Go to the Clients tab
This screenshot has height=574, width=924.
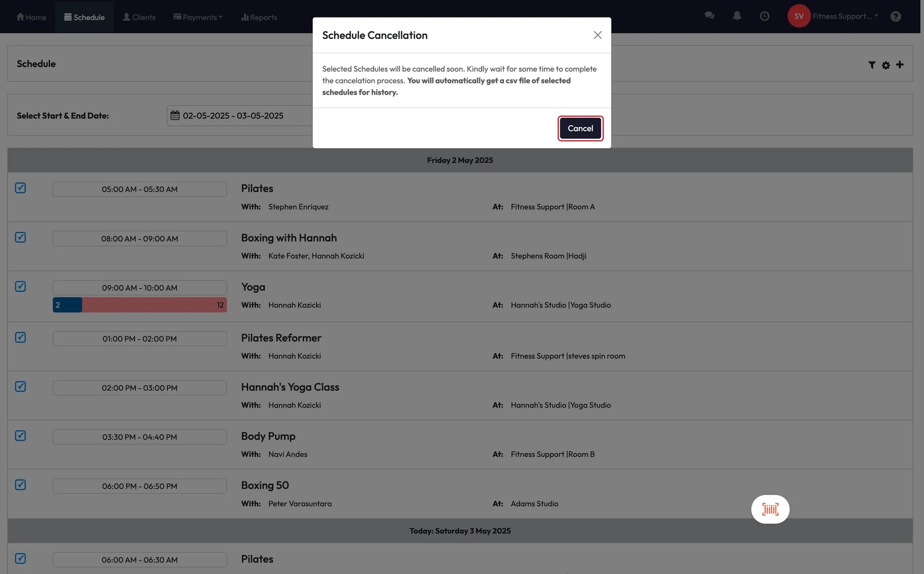tap(139, 17)
